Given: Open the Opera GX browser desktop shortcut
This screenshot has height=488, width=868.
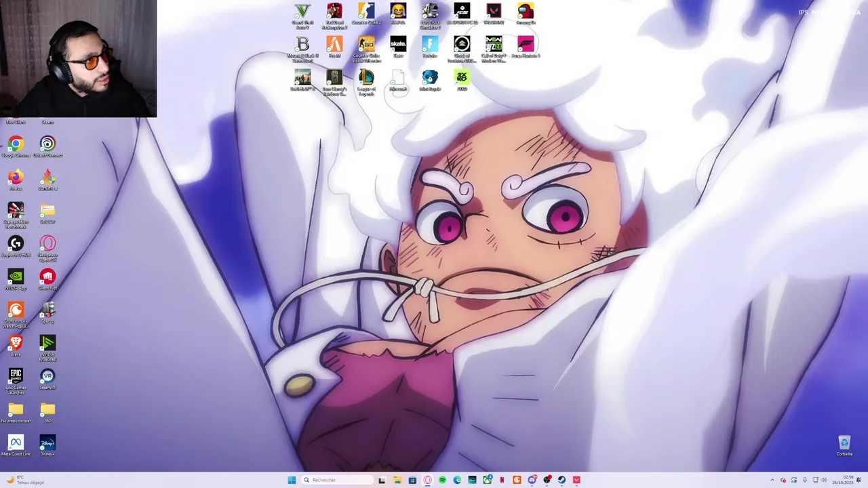Looking at the screenshot, I should tap(47, 248).
